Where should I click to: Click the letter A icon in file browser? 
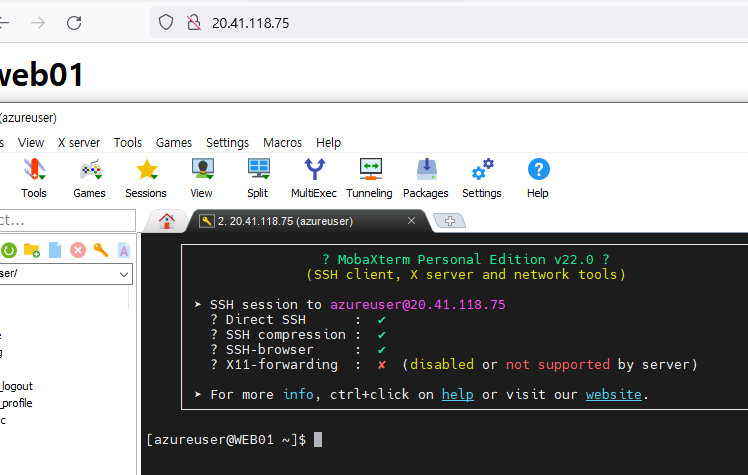pos(124,250)
